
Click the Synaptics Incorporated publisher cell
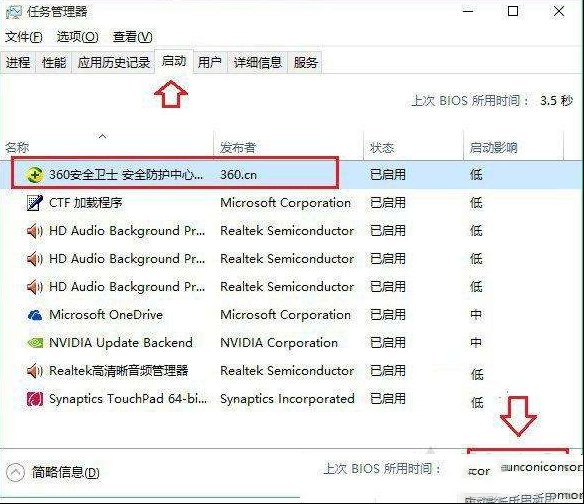(287, 399)
